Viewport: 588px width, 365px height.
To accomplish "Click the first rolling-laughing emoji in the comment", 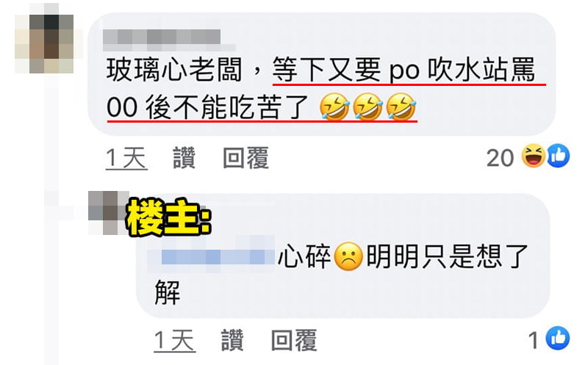I will [334, 106].
